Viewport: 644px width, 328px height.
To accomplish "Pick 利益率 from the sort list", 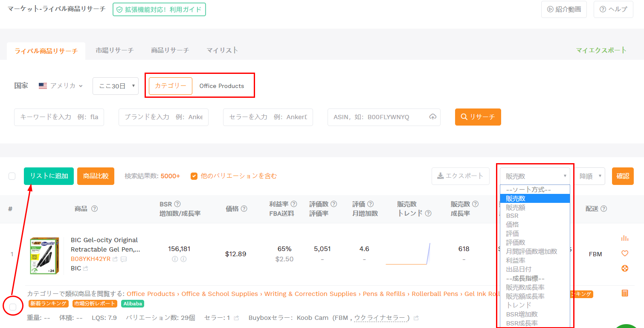I will [x=535, y=261].
